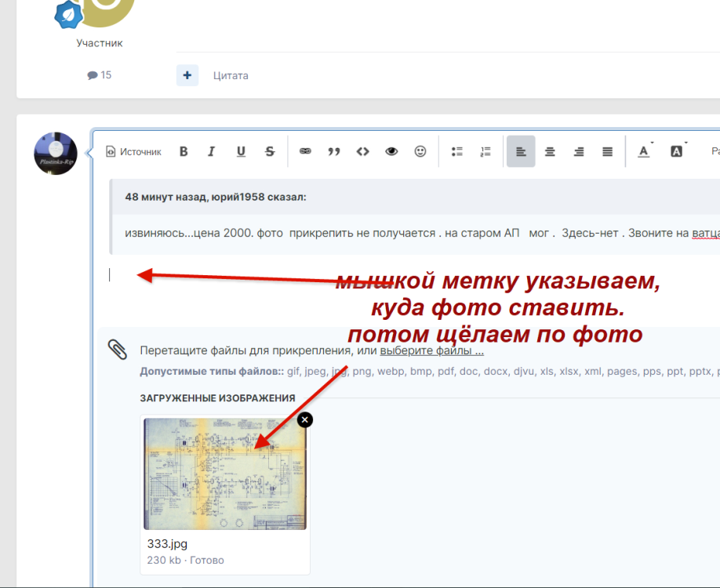Toggle bold formatting in editor toolbar

[184, 152]
